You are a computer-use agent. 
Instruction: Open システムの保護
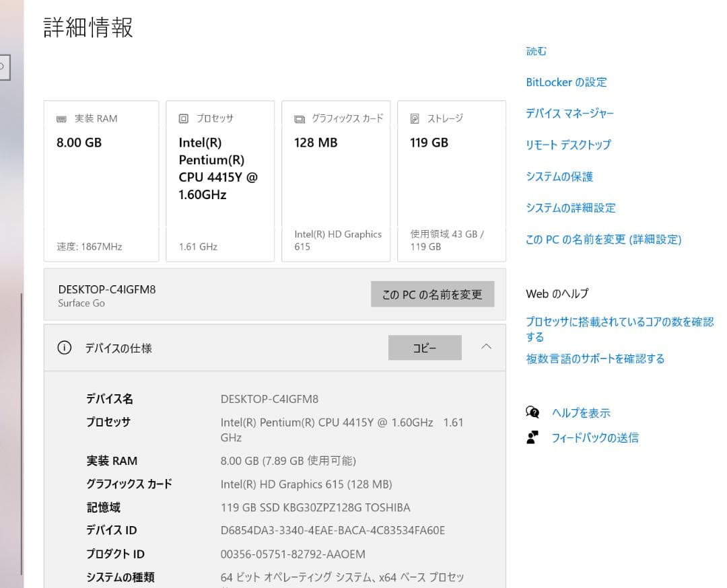pyautogui.click(x=561, y=176)
